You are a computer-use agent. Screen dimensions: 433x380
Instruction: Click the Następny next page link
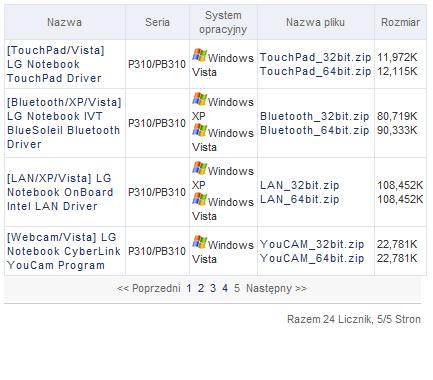(x=276, y=288)
